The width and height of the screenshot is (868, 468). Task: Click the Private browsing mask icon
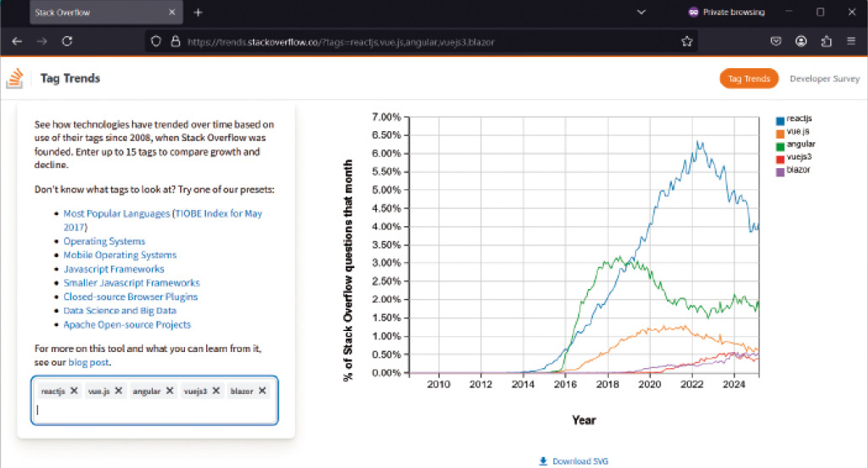pyautogui.click(x=693, y=12)
